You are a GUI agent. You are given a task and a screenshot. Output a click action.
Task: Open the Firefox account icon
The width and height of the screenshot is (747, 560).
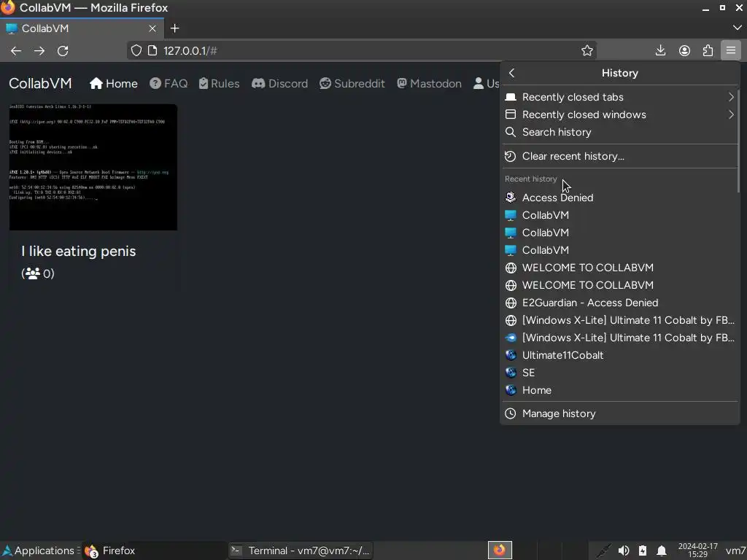pos(684,50)
